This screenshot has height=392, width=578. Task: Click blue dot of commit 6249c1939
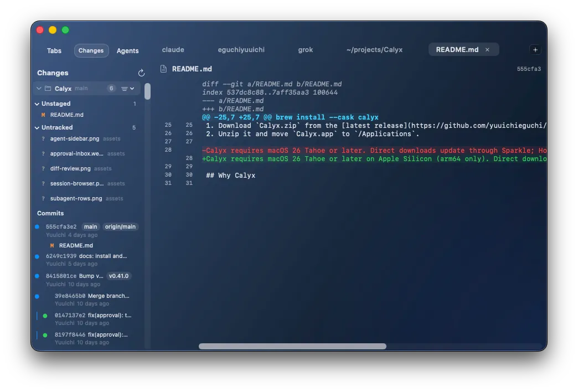click(37, 256)
